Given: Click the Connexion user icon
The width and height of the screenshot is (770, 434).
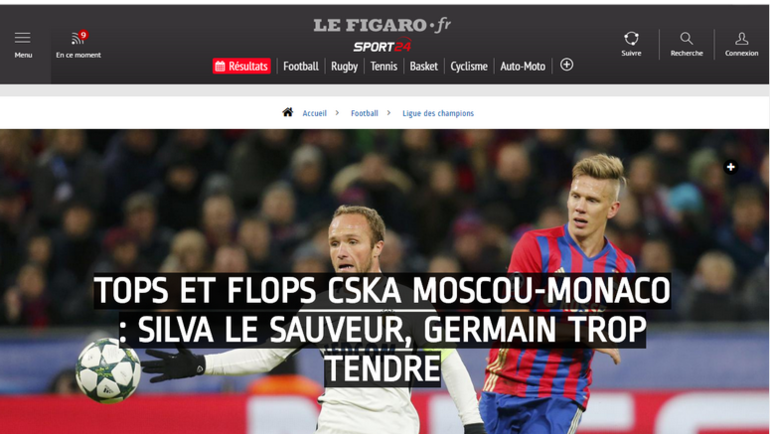Looking at the screenshot, I should tap(742, 38).
